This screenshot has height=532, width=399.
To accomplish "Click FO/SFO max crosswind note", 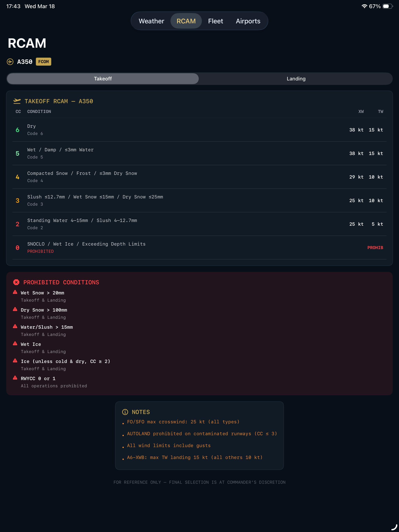I will click(x=183, y=422).
